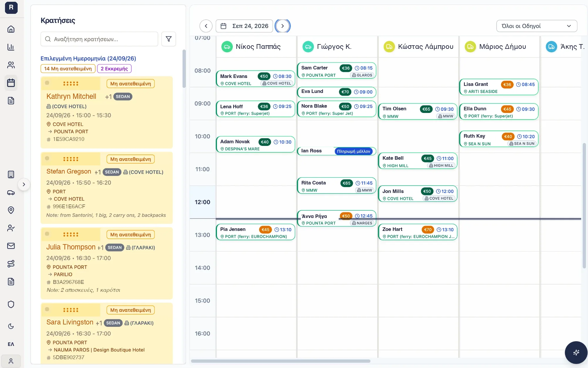The width and height of the screenshot is (588, 368).
Task: Open Stefan Gregson booking card
Action: 107,188
